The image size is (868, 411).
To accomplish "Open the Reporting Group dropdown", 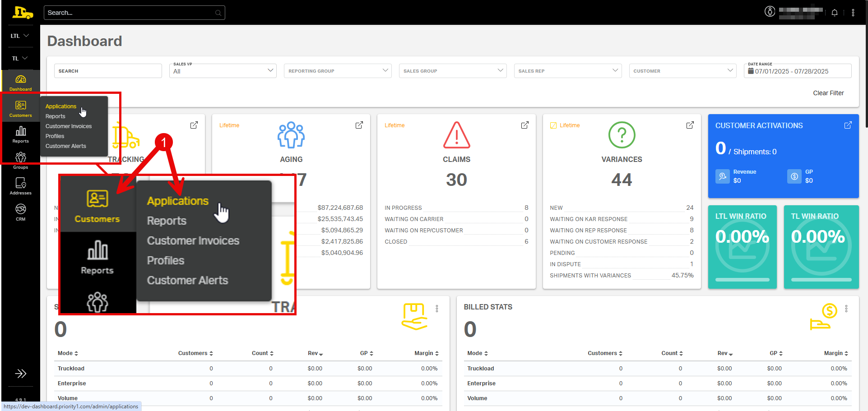I will 338,71.
